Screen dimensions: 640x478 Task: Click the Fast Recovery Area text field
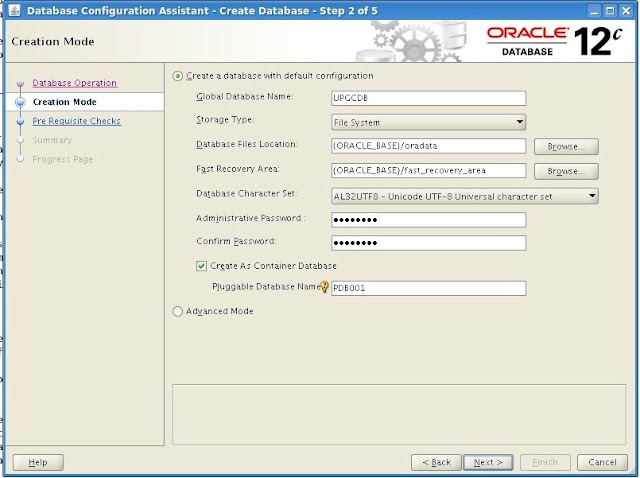click(x=429, y=170)
